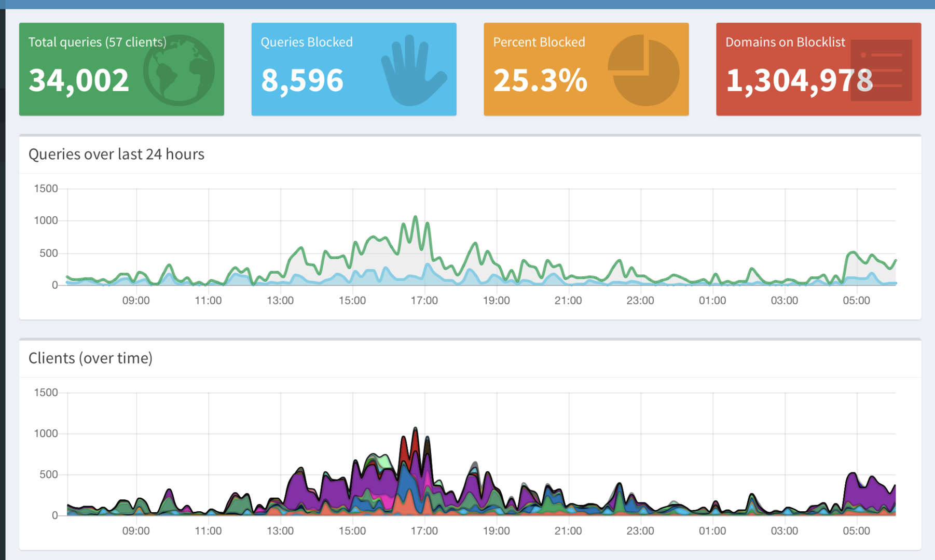
Task: Open the Total queries 34,002 card
Action: (121, 69)
